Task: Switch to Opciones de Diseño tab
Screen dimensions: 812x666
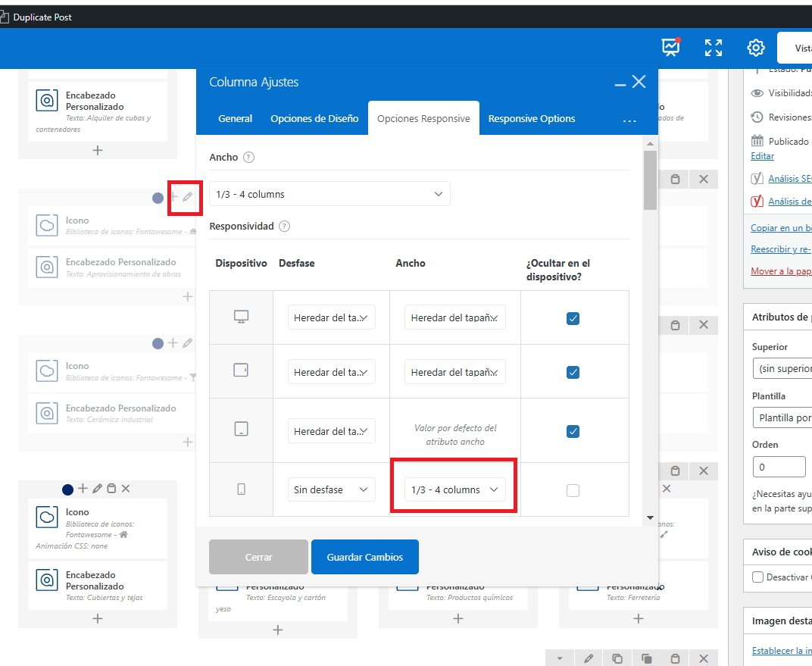Action: [x=314, y=119]
